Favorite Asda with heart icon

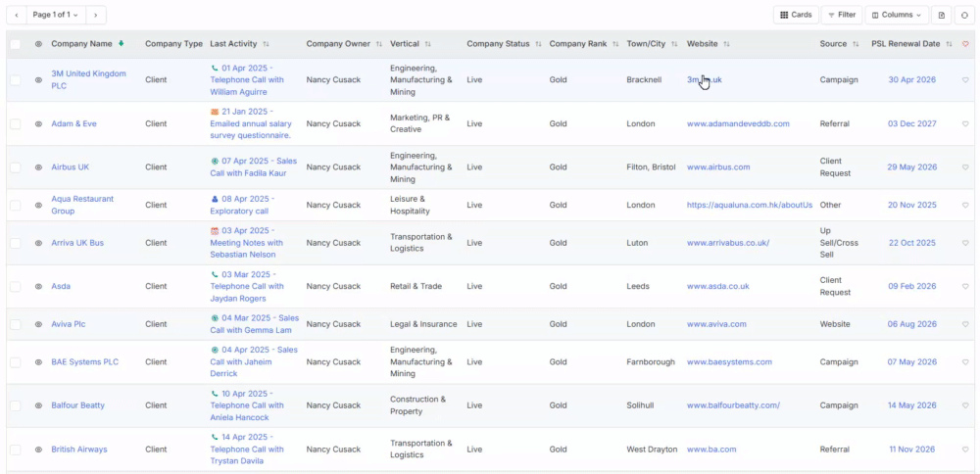965,286
